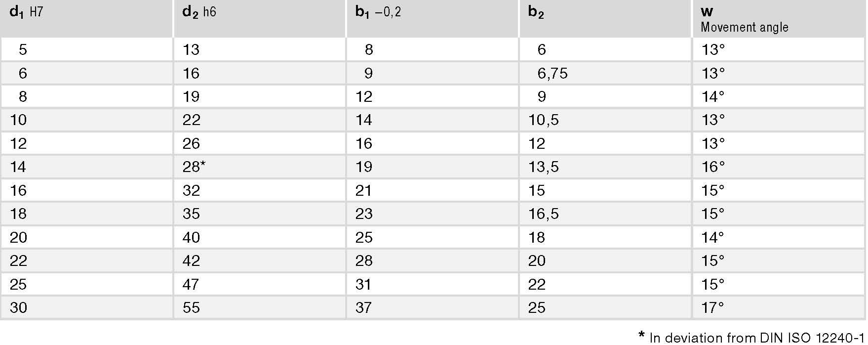The width and height of the screenshot is (868, 345).
Task: Click the d2 cell showing 55
Action: point(259,307)
